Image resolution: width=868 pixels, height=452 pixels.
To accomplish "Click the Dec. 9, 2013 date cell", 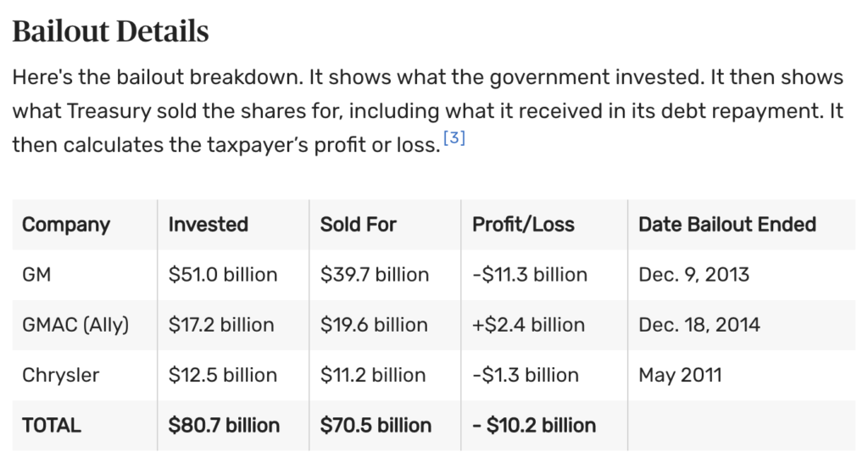I will pyautogui.click(x=693, y=275).
